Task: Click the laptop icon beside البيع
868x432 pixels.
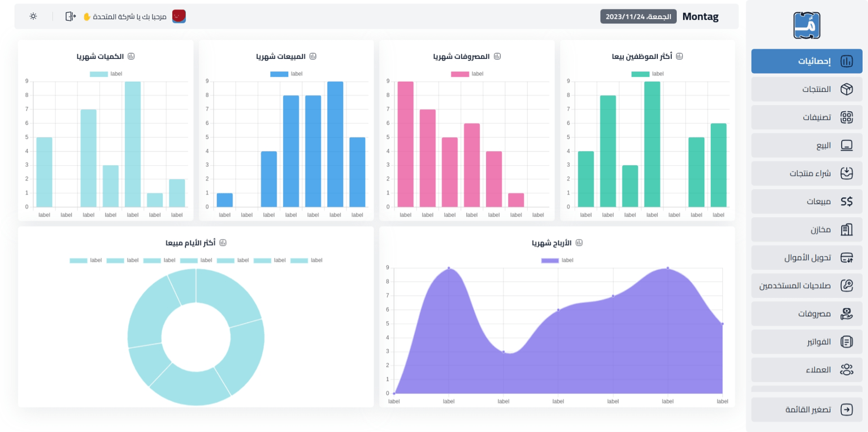Action: (847, 145)
